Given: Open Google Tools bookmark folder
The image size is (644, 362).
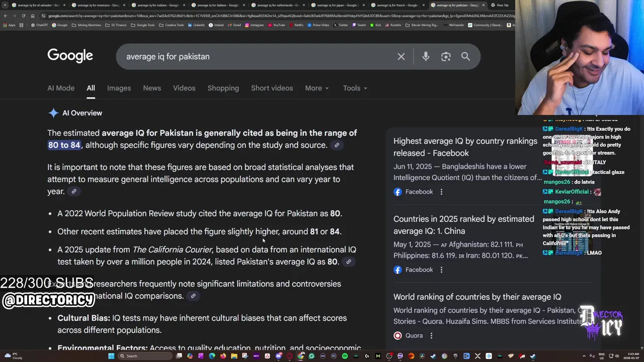Looking at the screenshot, I should coord(143,25).
